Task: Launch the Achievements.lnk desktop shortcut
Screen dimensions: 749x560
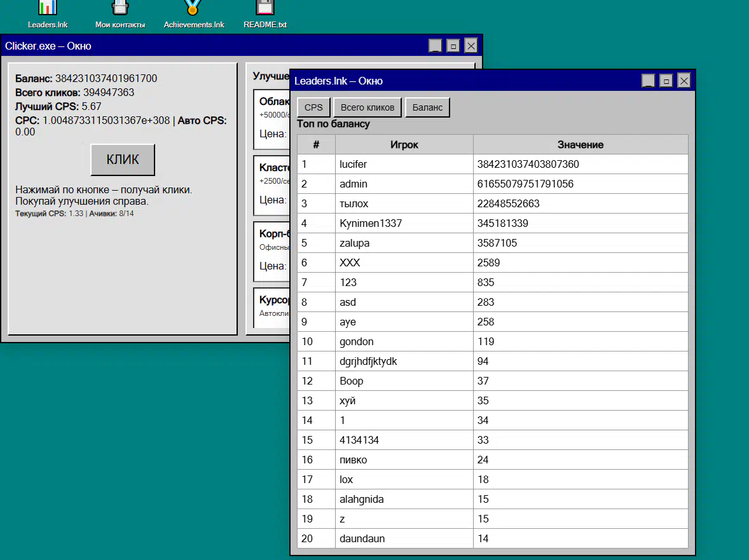Action: tap(194, 9)
